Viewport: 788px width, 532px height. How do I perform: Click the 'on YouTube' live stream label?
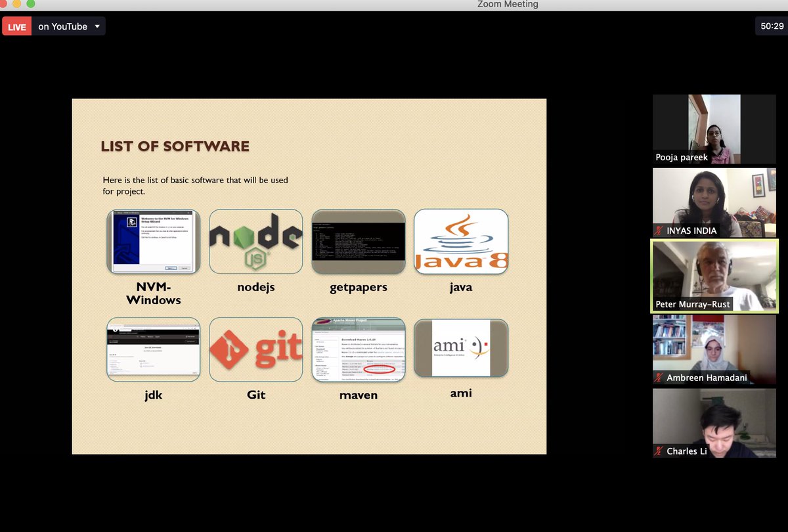62,27
